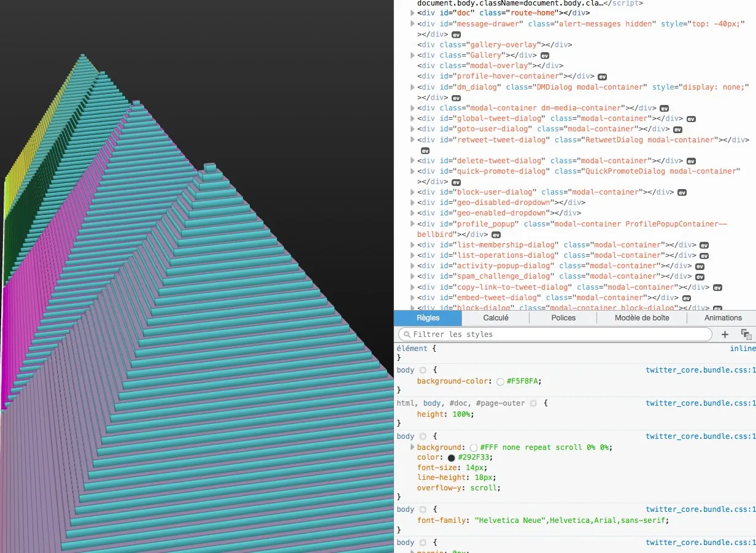Click selector highlighter icon next to background-color rule
756x553 pixels.
[422, 370]
